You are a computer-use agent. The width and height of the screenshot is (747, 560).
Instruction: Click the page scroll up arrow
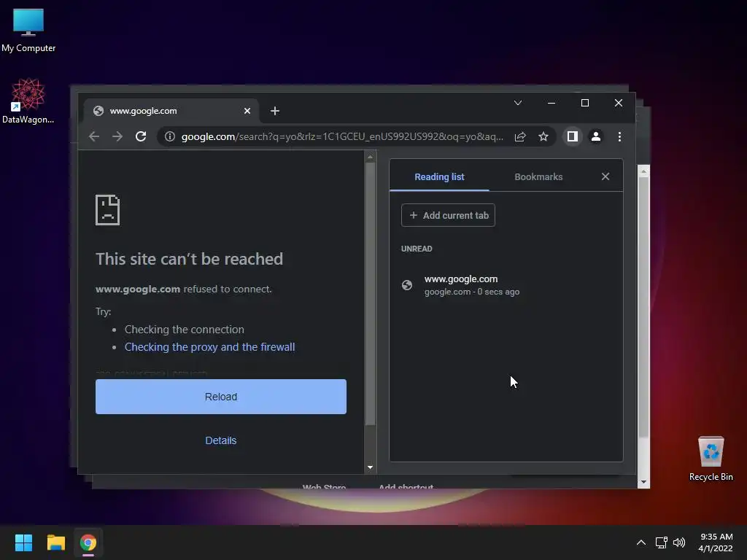tap(370, 156)
